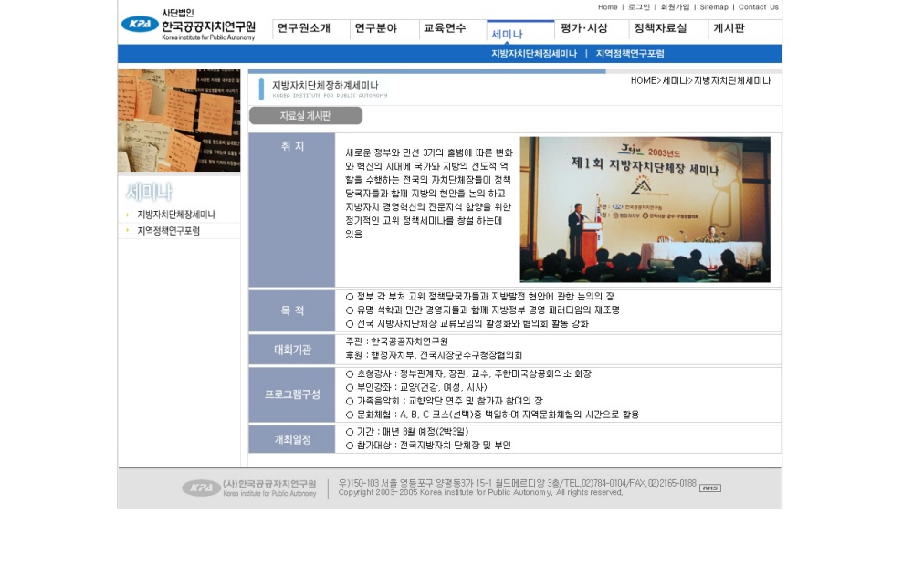This screenshot has width=913, height=588.
Task: Click the 2003 seminar photo
Action: [x=645, y=209]
